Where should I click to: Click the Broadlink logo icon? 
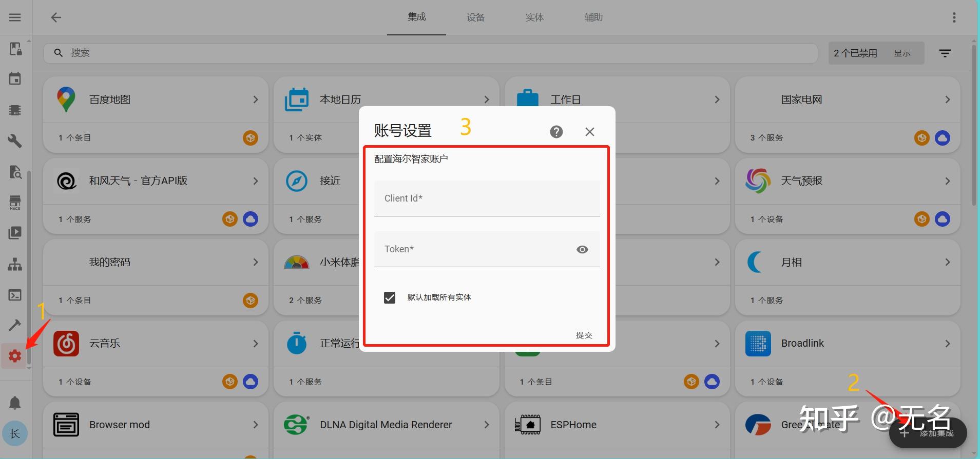point(758,344)
